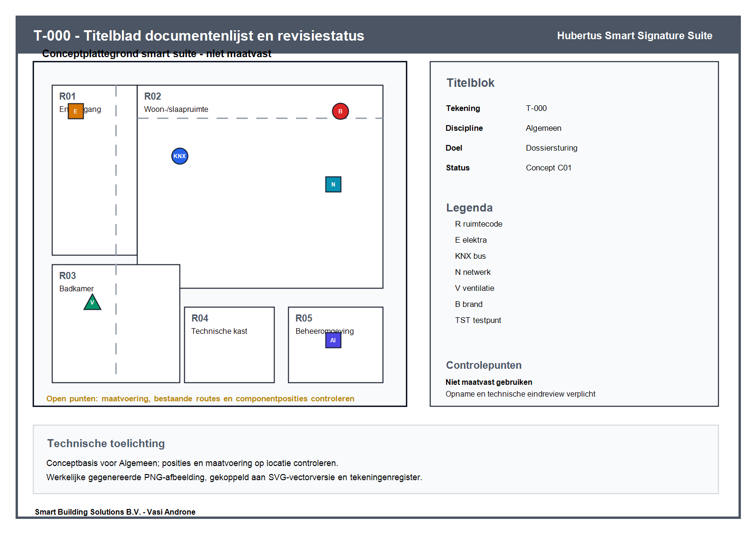Select the R03 room code label
Image resolution: width=756 pixels, height=534 pixels.
(67, 276)
